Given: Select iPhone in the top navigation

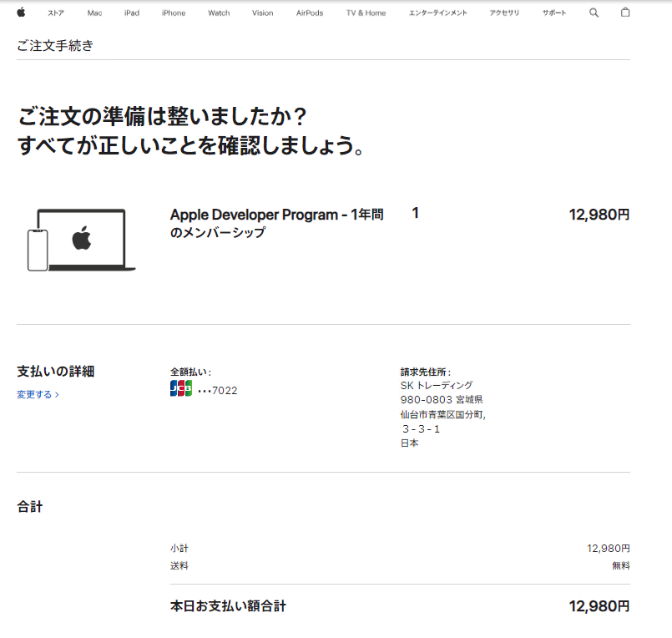Looking at the screenshot, I should click(x=174, y=13).
